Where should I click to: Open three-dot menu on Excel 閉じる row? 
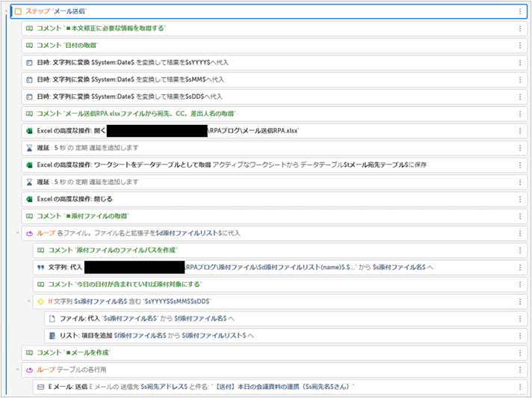(520, 199)
